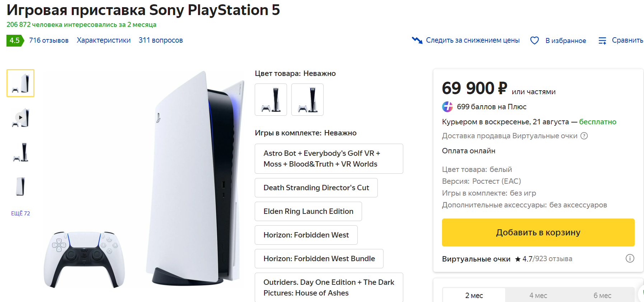The image size is (644, 302).
Task: Switch to the 4 мес installment tab
Action: pos(538,296)
